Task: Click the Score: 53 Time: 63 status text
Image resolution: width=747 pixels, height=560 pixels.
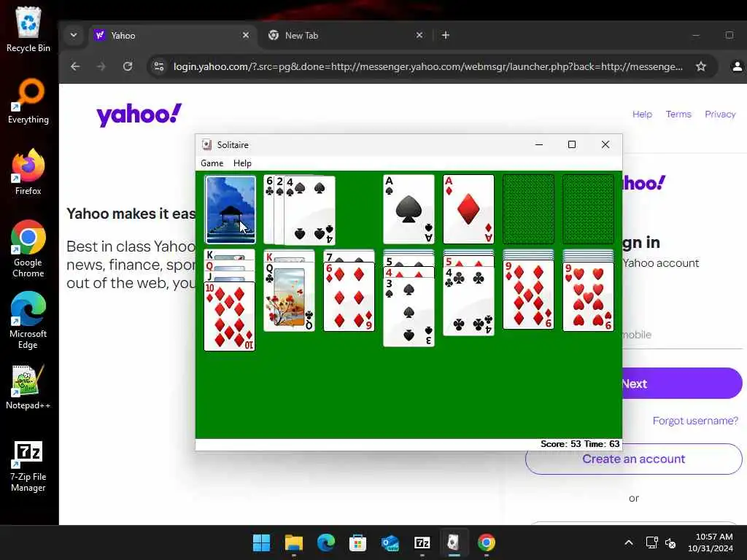Action: tap(580, 444)
